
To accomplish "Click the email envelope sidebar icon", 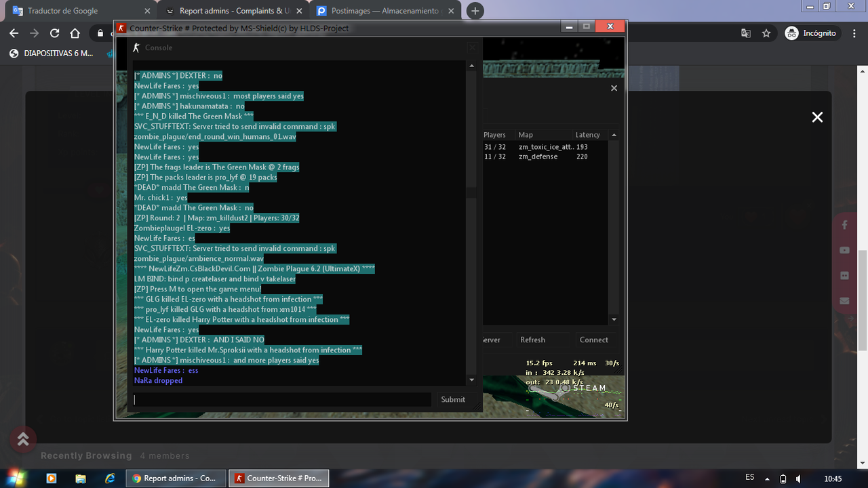I will (844, 301).
